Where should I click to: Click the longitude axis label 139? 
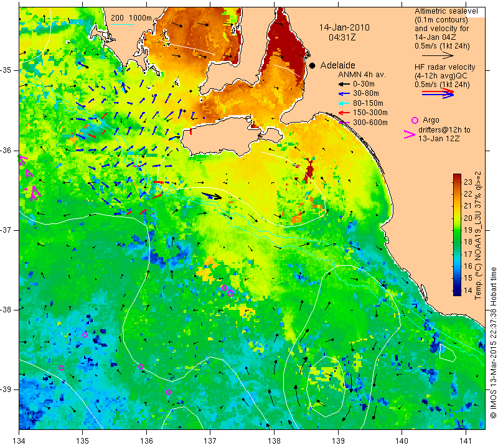tap(338, 441)
